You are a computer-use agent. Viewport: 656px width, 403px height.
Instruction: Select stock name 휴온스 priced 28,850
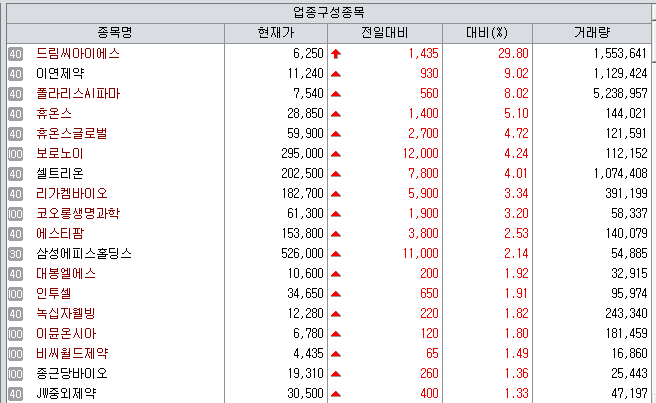pos(54,113)
